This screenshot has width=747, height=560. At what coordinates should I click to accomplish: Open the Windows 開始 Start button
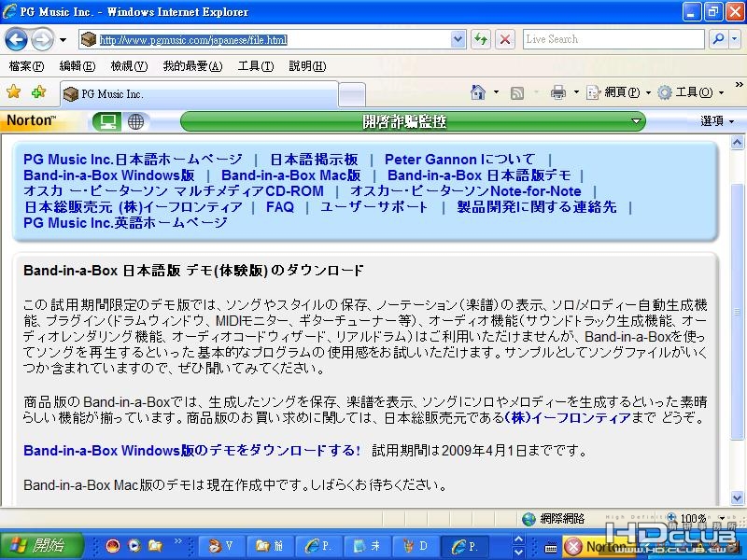[x=42, y=545]
